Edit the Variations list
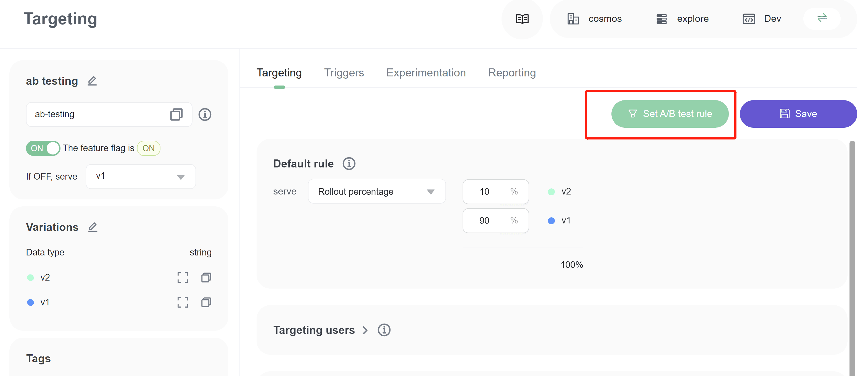Image resolution: width=868 pixels, height=376 pixels. (93, 227)
